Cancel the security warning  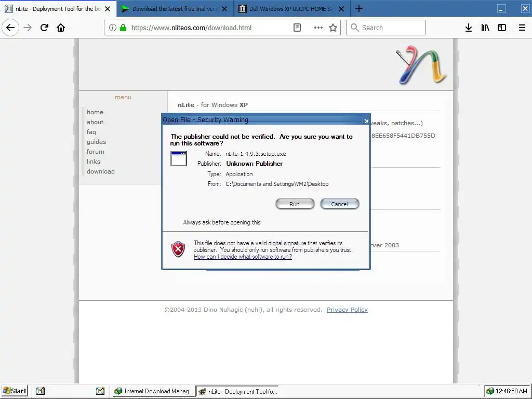[x=340, y=204]
